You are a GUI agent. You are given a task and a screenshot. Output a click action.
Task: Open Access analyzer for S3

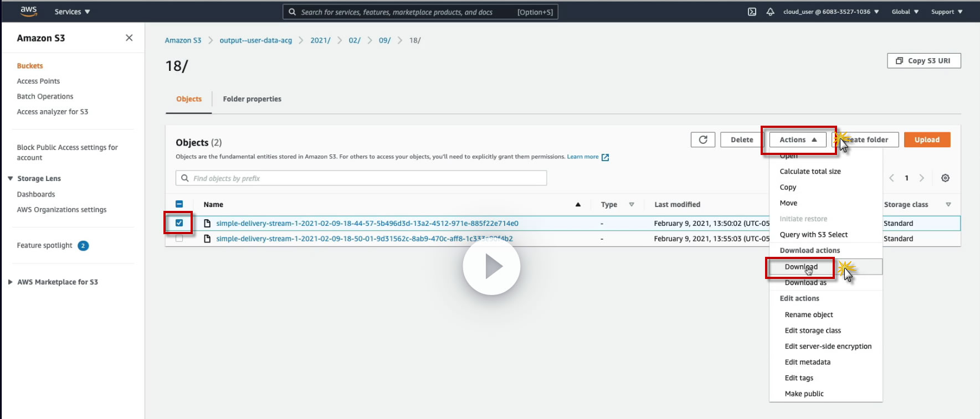tap(53, 112)
